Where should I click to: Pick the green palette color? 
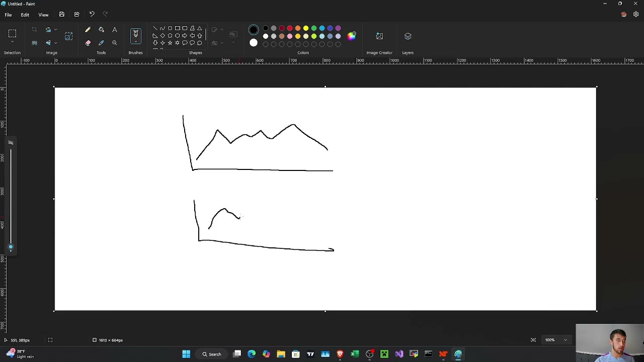click(x=314, y=28)
